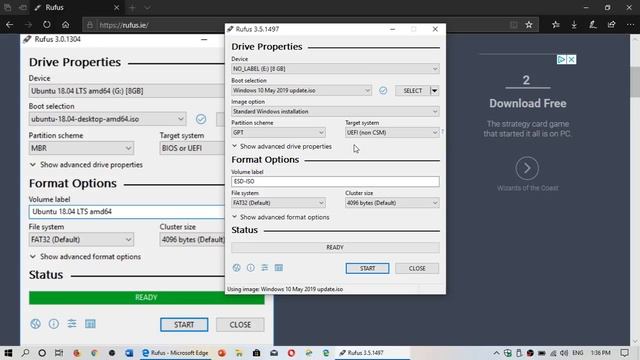Show the log icon in Rufus 3.5.1497

[x=279, y=268]
